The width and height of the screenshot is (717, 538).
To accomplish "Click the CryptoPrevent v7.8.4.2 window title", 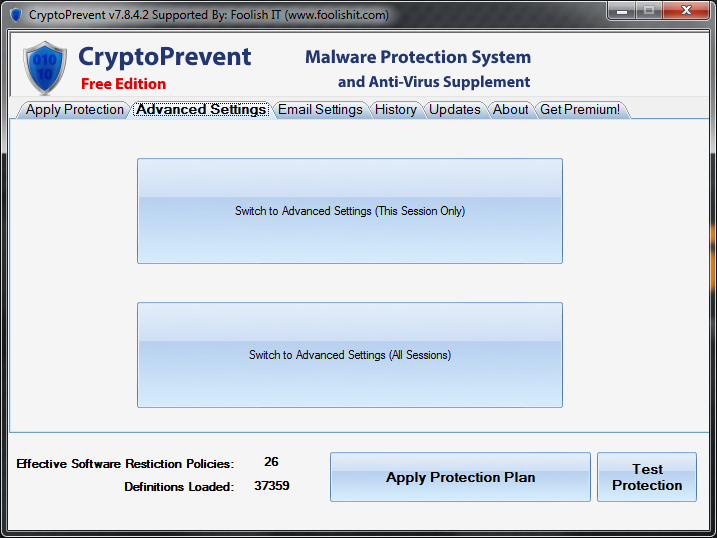I will (x=209, y=15).
